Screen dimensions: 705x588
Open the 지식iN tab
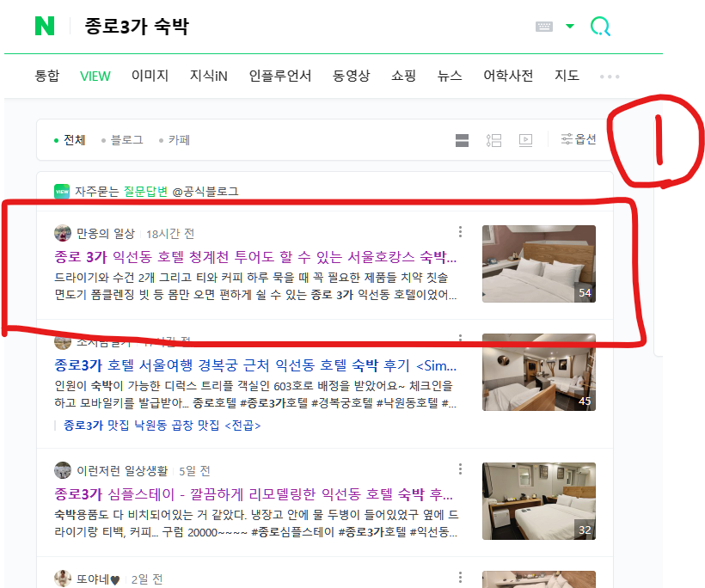pyautogui.click(x=208, y=76)
